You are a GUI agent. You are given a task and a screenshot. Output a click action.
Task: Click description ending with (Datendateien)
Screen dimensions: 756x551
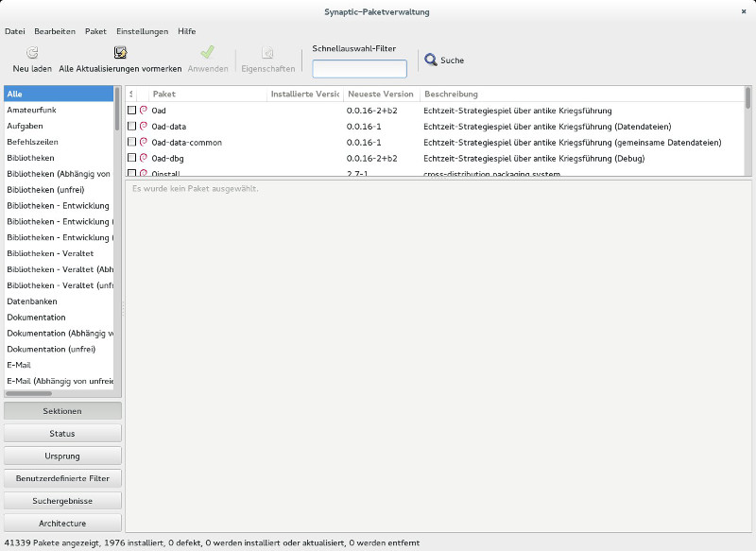coord(547,127)
